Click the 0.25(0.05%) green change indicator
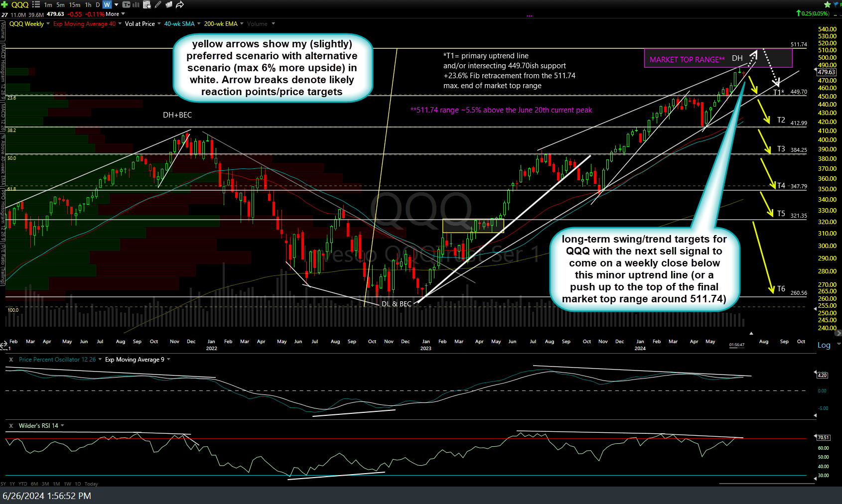 point(813,13)
